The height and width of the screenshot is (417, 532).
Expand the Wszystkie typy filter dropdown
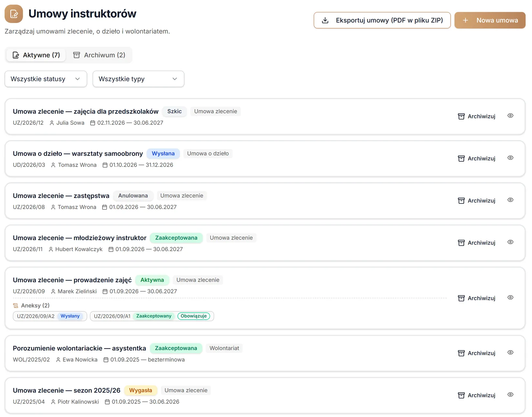[139, 79]
